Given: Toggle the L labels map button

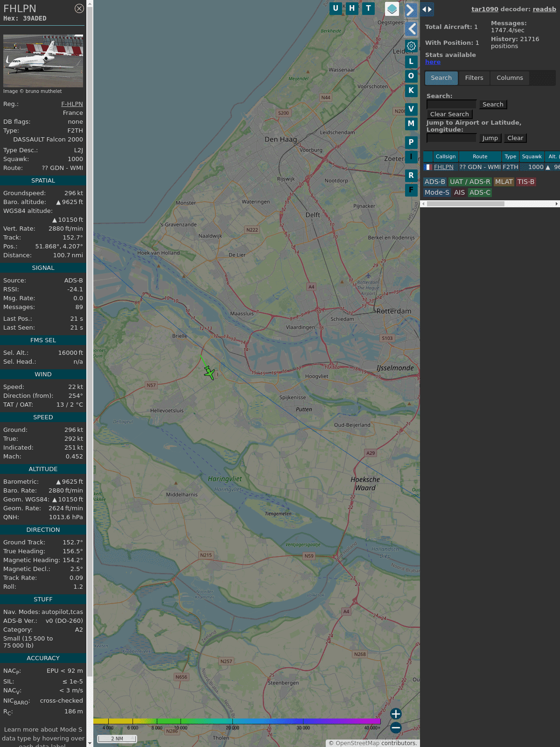Looking at the screenshot, I should (x=411, y=62).
